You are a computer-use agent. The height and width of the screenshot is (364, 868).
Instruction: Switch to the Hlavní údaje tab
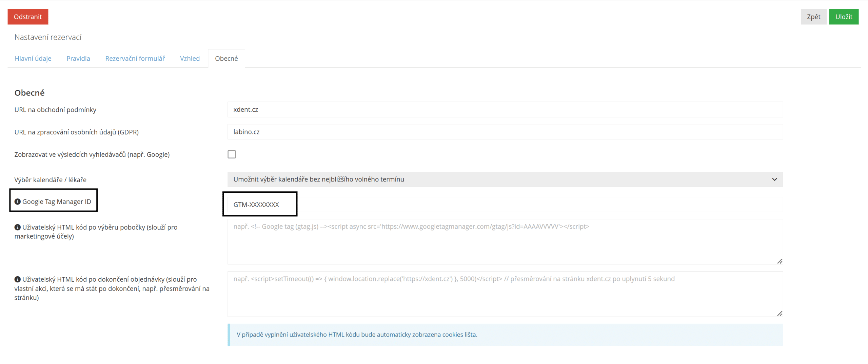pyautogui.click(x=33, y=59)
